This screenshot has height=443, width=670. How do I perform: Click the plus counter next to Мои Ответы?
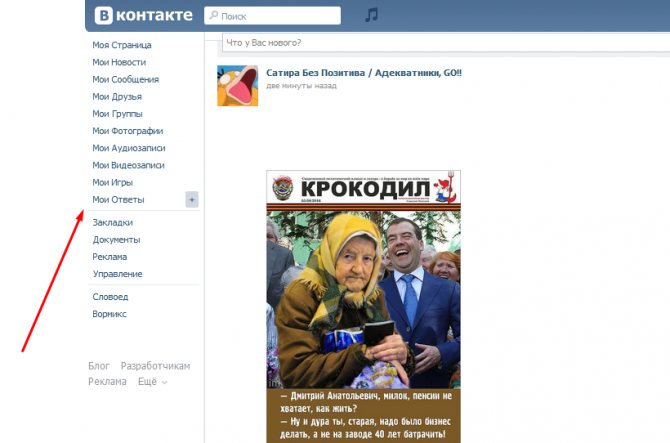tap(192, 199)
